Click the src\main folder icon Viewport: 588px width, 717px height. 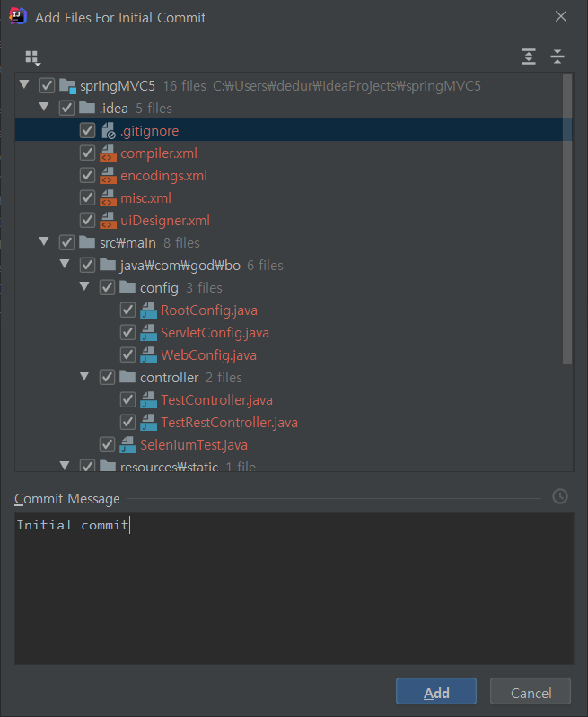(x=87, y=242)
